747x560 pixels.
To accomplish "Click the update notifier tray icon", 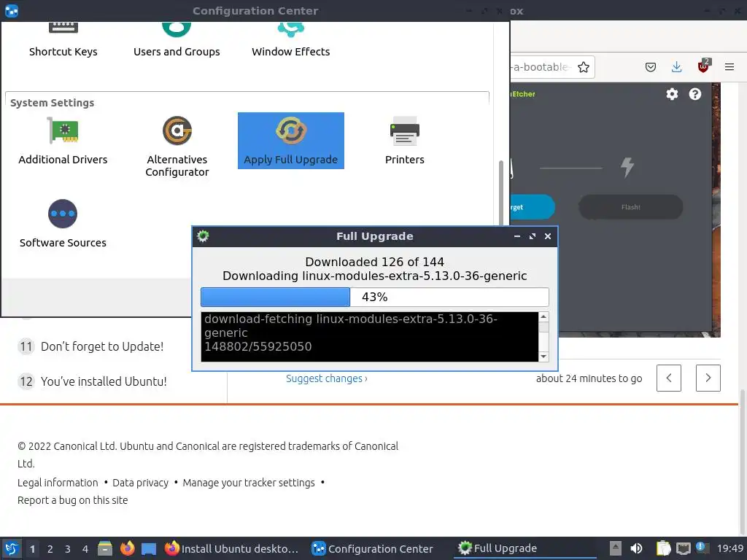I will tap(703, 548).
